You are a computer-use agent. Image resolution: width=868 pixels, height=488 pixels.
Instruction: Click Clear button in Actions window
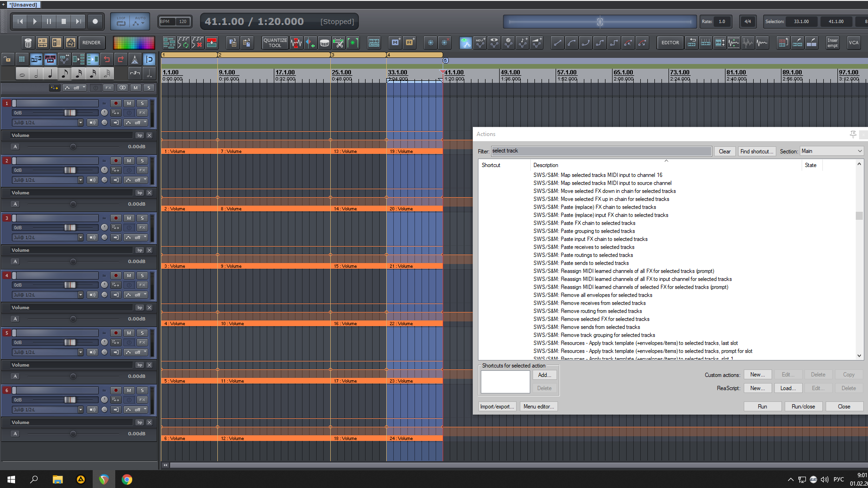click(725, 151)
